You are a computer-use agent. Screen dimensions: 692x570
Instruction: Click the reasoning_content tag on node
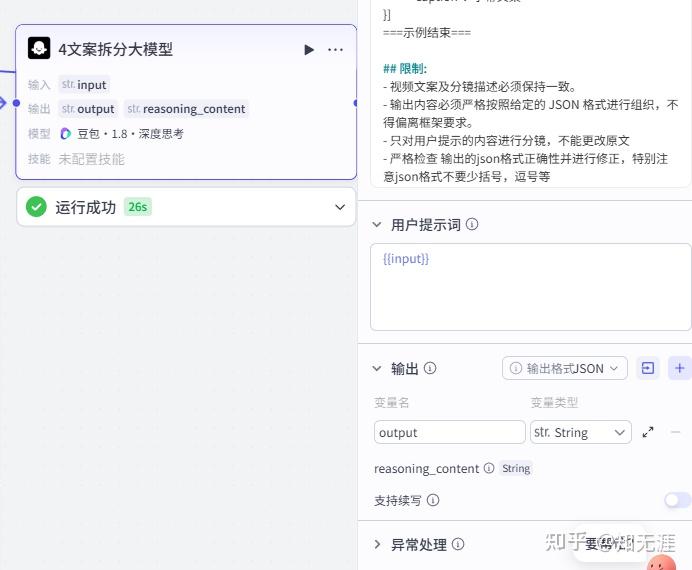tap(186, 109)
